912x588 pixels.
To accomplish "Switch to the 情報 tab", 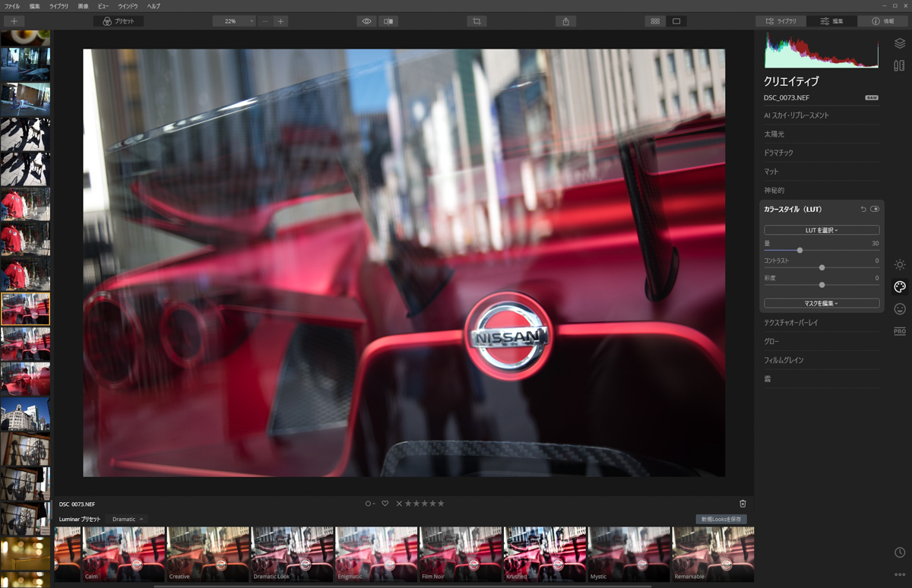I will 883,21.
